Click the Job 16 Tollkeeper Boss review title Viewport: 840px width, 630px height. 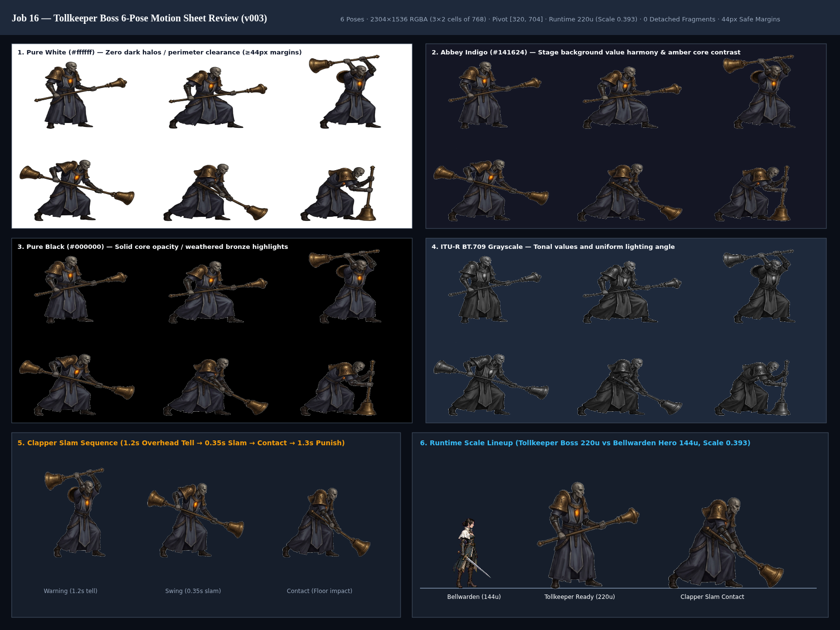pyautogui.click(x=140, y=18)
